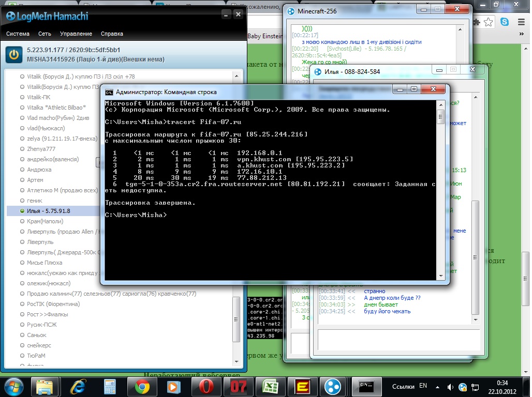Click Hamachi peer list scroll down arrow
The width and height of the screenshot is (532, 397).
tap(237, 362)
